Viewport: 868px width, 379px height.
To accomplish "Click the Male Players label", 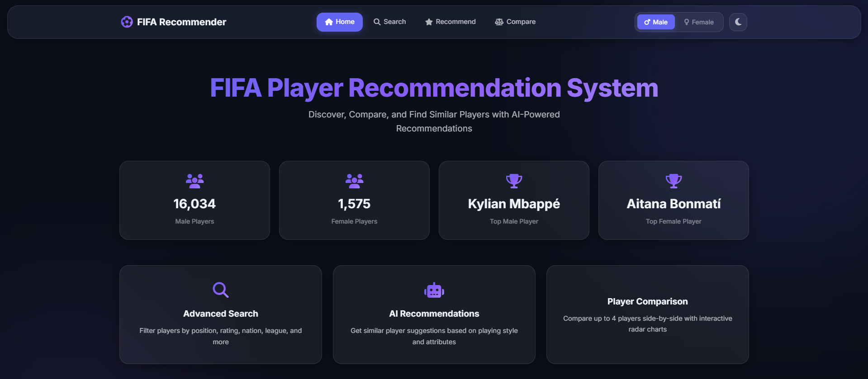I will point(194,221).
